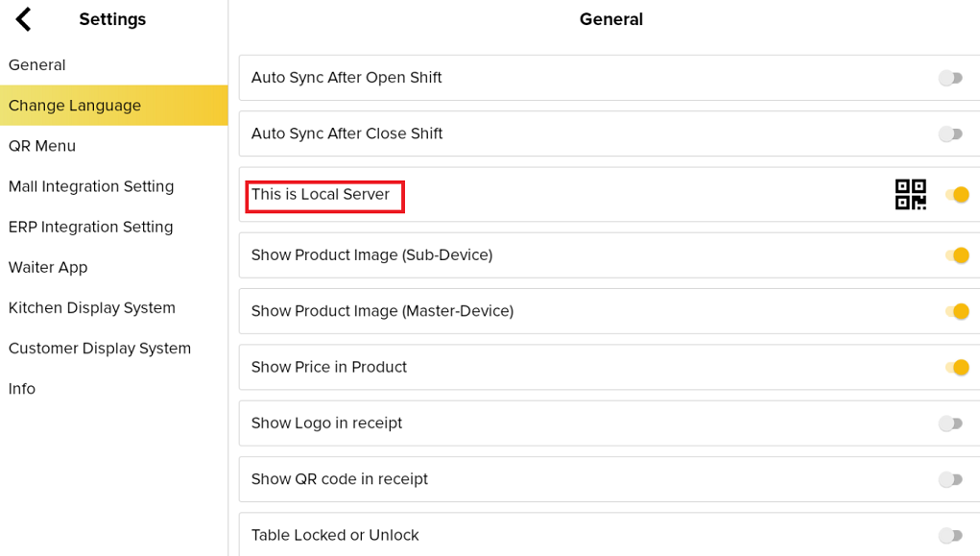Viewport: 980px width, 556px height.
Task: Click the Info sidebar entry
Action: pyautogui.click(x=22, y=388)
